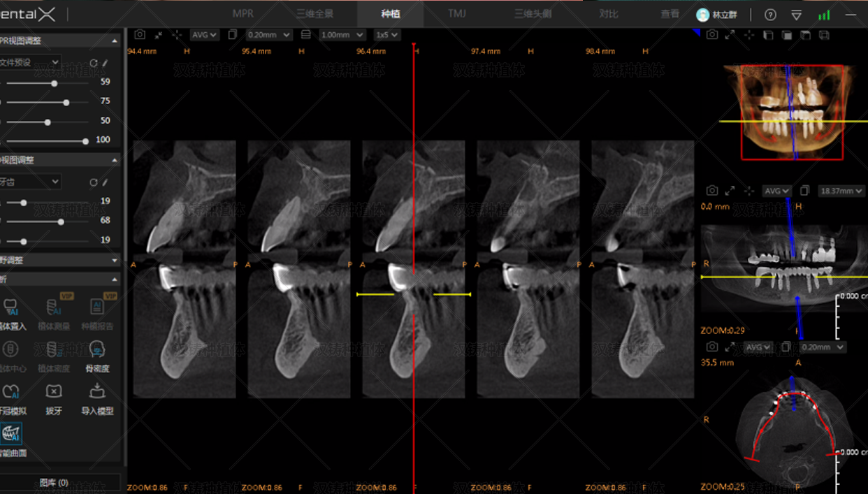Open the AVG dropdown in the cross-section toolbar
This screenshot has width=868, height=494.
point(204,34)
